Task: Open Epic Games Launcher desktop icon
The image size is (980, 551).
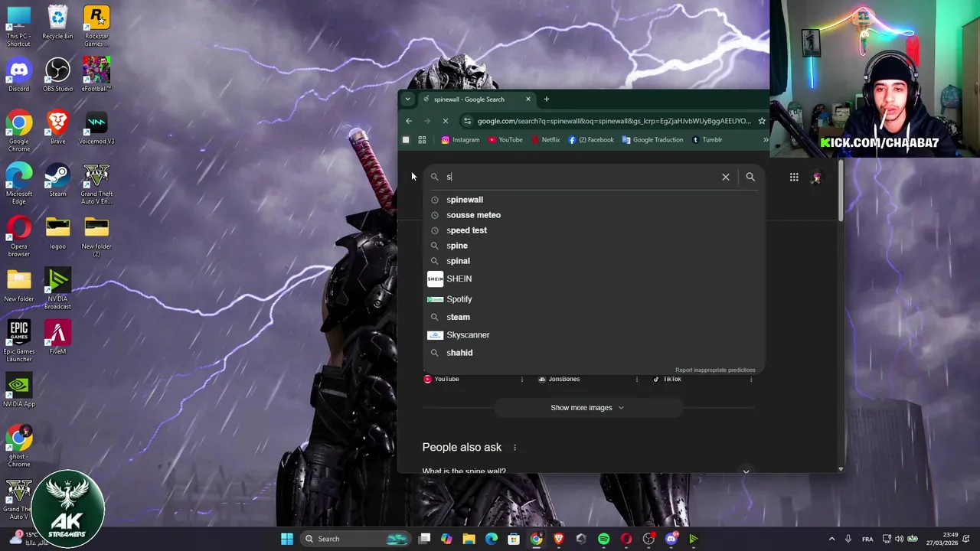Action: click(18, 341)
